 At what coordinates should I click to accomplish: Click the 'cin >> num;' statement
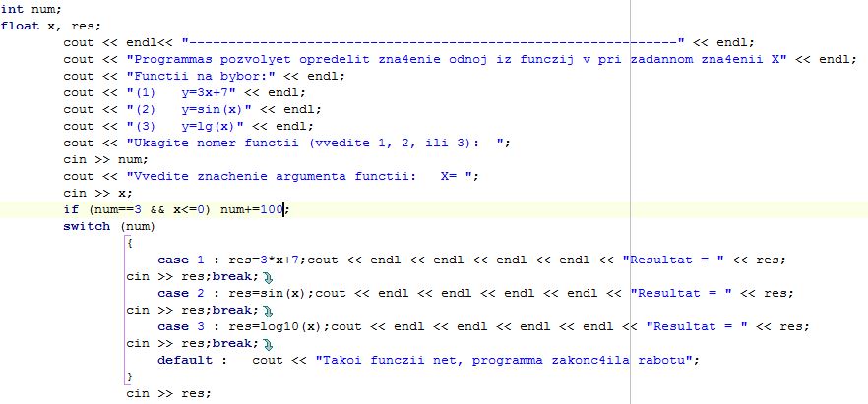pyautogui.click(x=105, y=159)
